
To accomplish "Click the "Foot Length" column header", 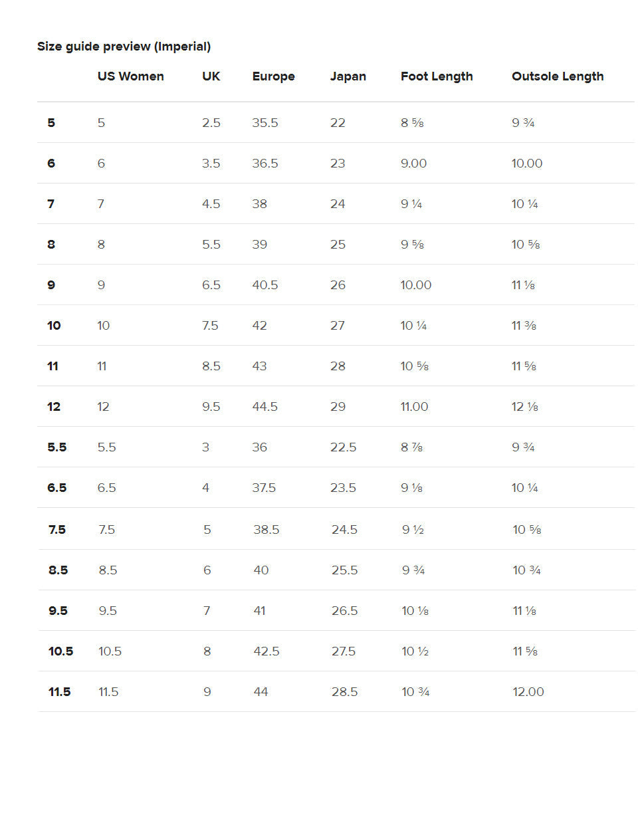I will click(437, 76).
